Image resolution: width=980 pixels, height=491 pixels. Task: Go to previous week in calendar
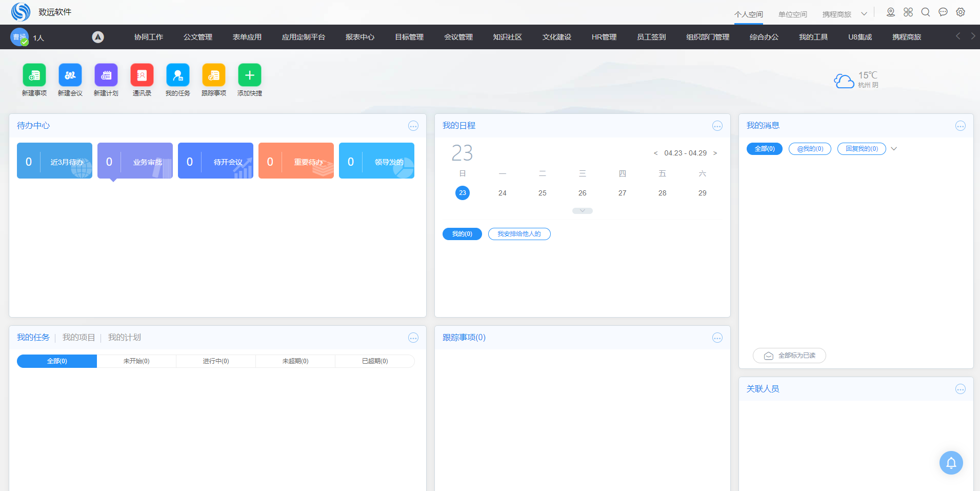[655, 153]
